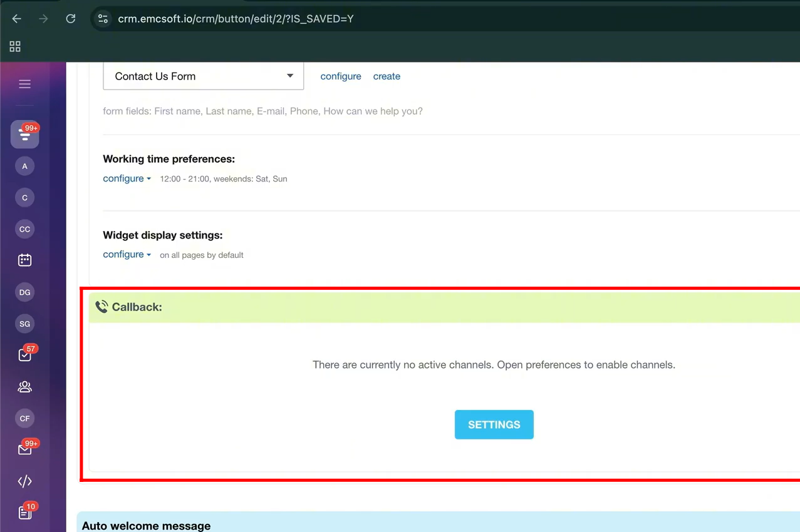Expand Working time preferences configure dropdown

[x=127, y=178]
